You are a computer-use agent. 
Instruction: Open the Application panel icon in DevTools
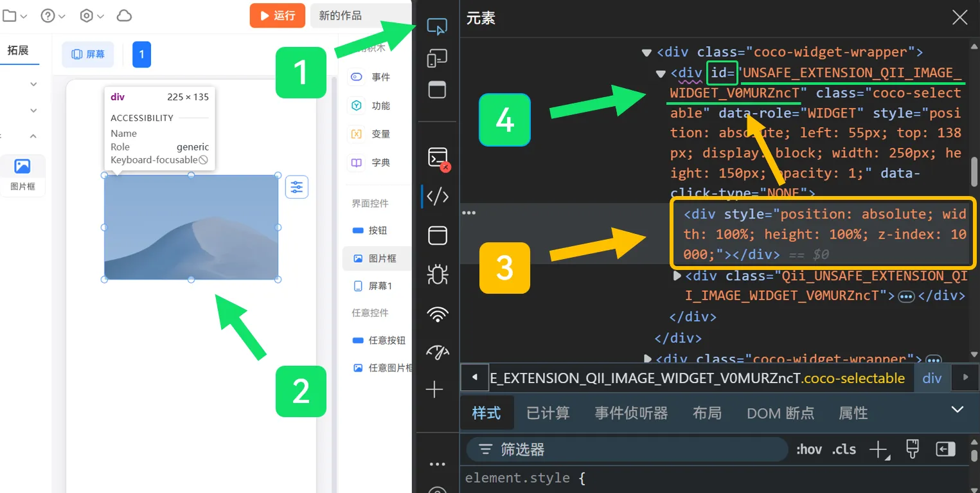point(438,235)
